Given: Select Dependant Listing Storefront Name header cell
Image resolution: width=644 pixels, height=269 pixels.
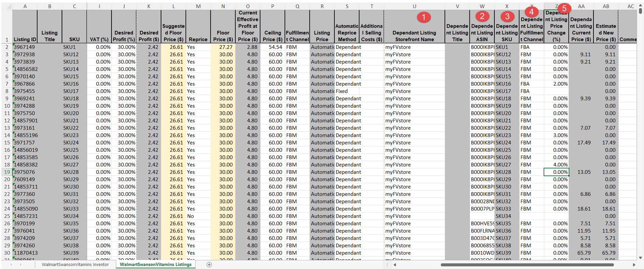Looking at the screenshot, I should (x=414, y=27).
